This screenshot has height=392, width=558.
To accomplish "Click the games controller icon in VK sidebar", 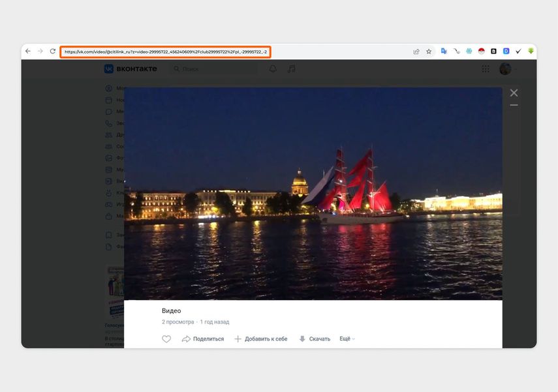I will point(109,205).
